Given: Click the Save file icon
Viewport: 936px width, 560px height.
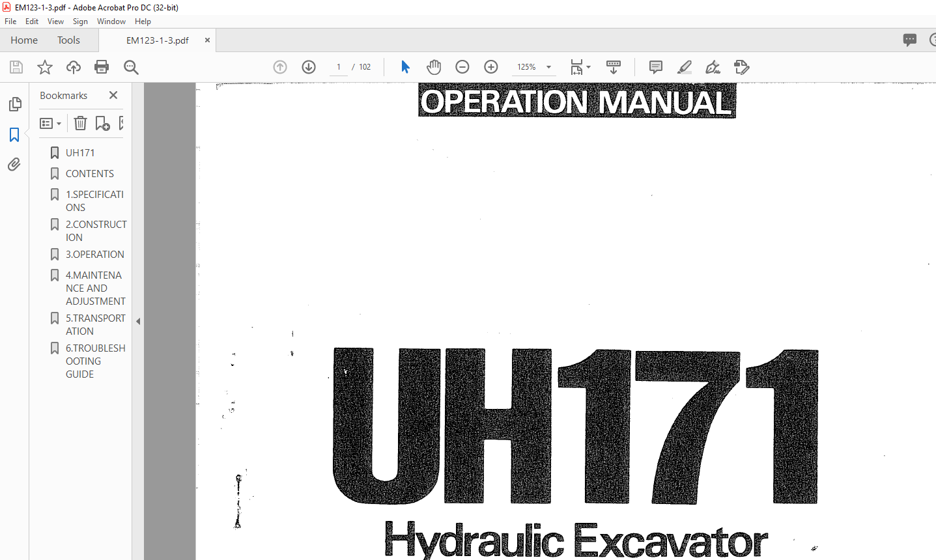Looking at the screenshot, I should pyautogui.click(x=16, y=67).
